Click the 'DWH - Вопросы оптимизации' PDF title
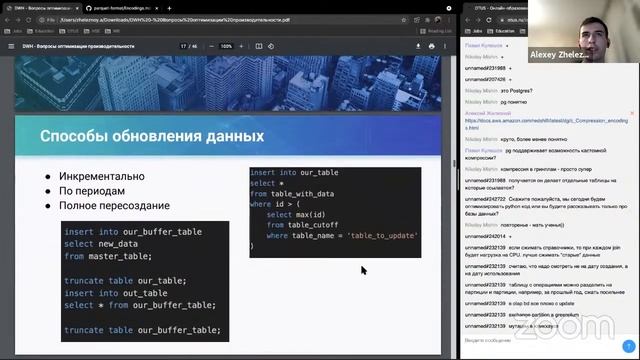This screenshot has width=640, height=360. coord(78,47)
